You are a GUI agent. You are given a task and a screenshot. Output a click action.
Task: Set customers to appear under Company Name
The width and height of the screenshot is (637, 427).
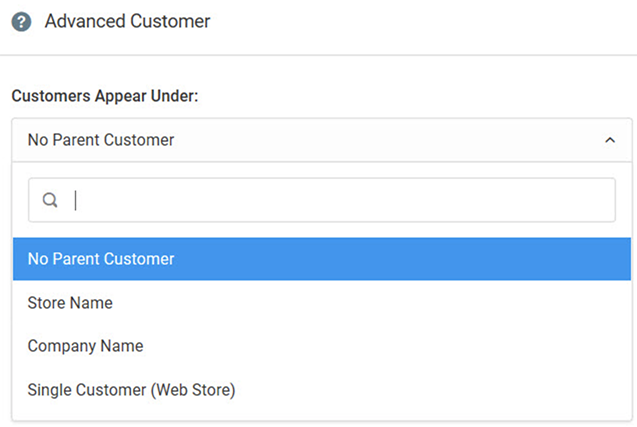(85, 346)
